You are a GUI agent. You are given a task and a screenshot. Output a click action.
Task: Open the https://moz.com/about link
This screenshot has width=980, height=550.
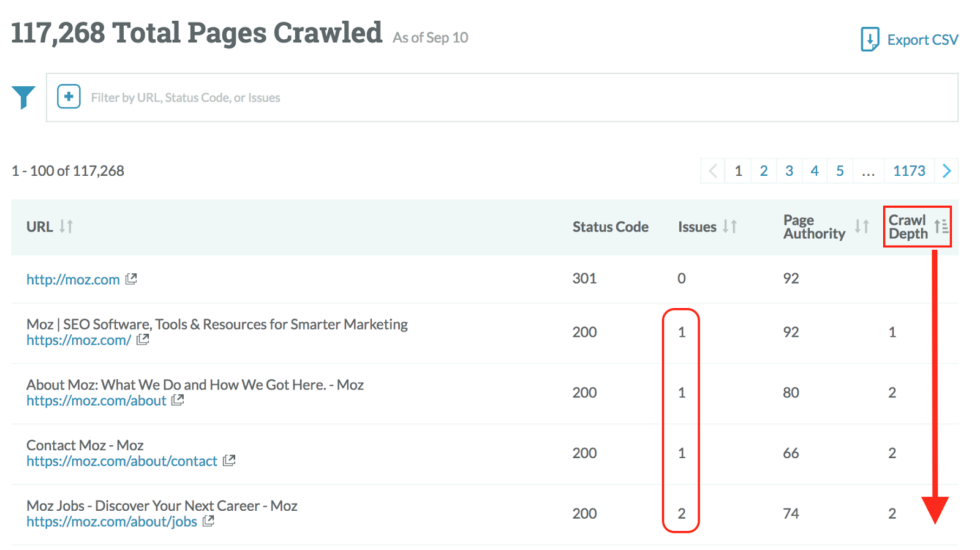pos(96,401)
